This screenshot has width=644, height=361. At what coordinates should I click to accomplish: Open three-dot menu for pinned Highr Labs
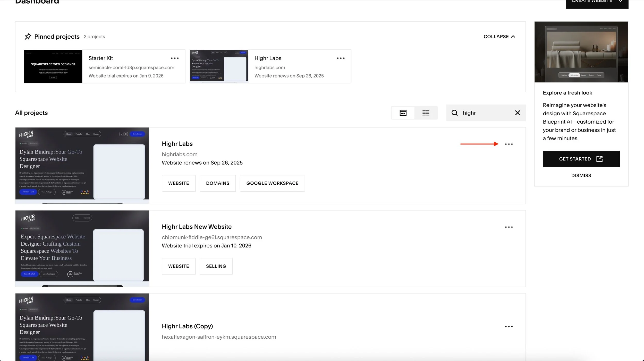click(341, 58)
